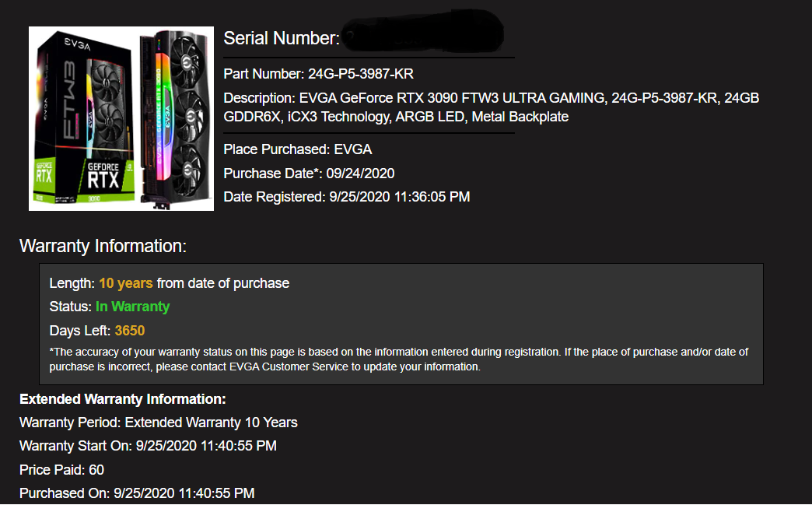This screenshot has width=812, height=505.
Task: Click the orange "10 years" warranty length
Action: coord(126,283)
